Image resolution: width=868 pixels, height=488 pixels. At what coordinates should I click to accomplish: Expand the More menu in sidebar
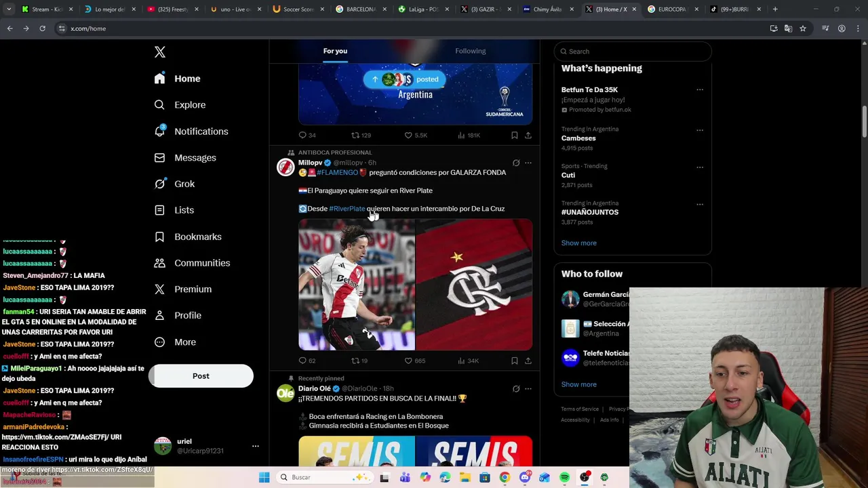coord(175,342)
